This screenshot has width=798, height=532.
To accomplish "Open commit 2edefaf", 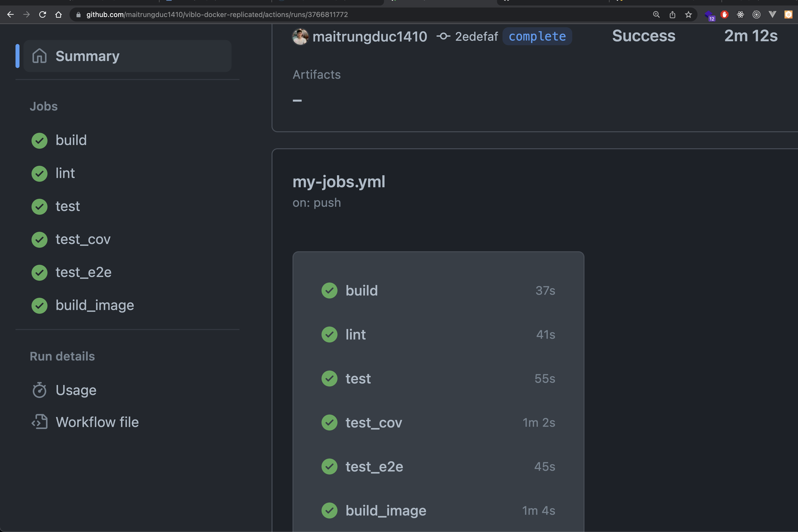I will click(476, 36).
